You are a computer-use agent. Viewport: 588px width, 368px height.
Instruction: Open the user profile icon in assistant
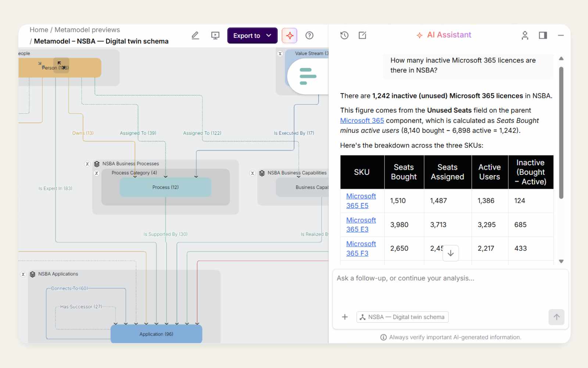(x=525, y=35)
